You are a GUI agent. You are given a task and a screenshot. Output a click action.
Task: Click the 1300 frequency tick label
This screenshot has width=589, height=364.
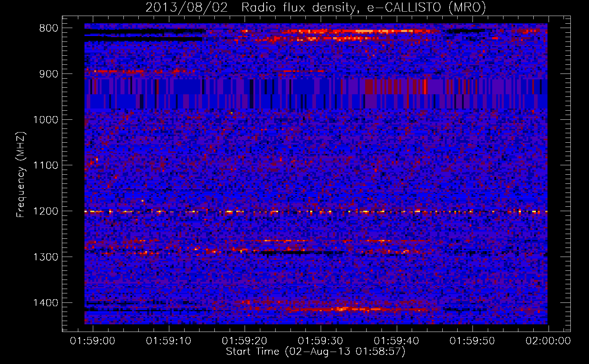point(45,257)
